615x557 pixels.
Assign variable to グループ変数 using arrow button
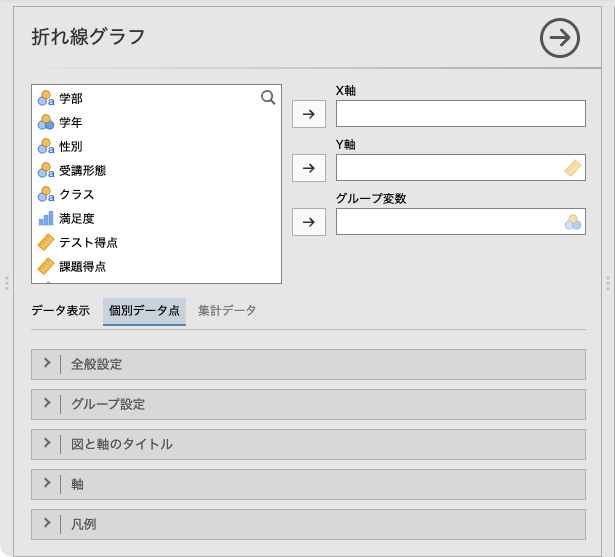pos(308,222)
